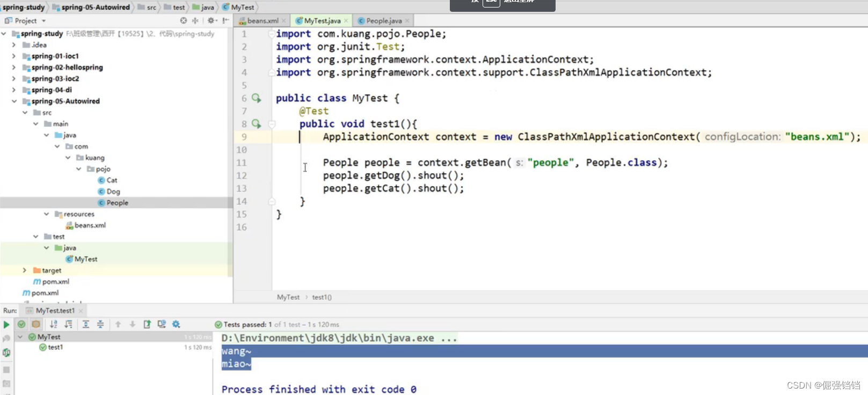Expand all test results
This screenshot has width=868, height=395.
[86, 324]
